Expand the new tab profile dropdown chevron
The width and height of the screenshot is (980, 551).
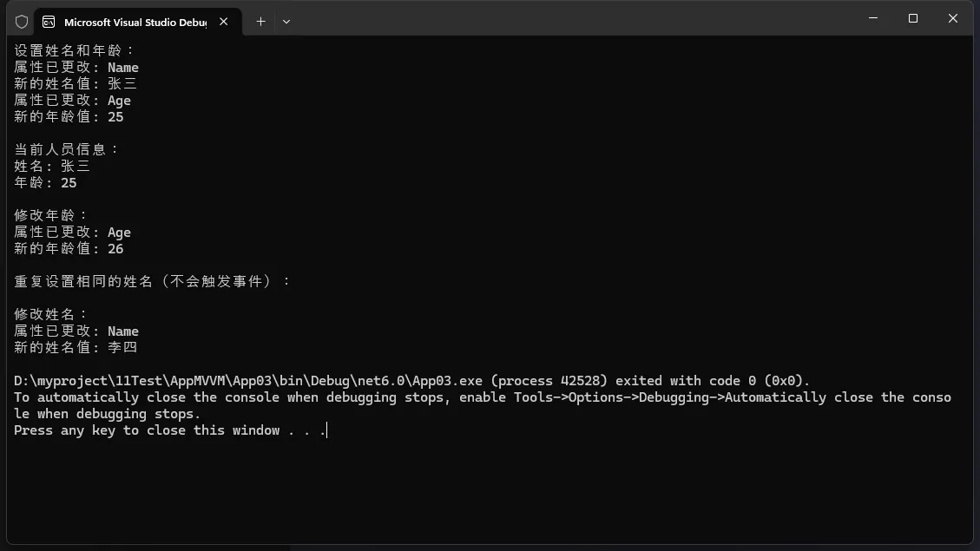point(286,22)
